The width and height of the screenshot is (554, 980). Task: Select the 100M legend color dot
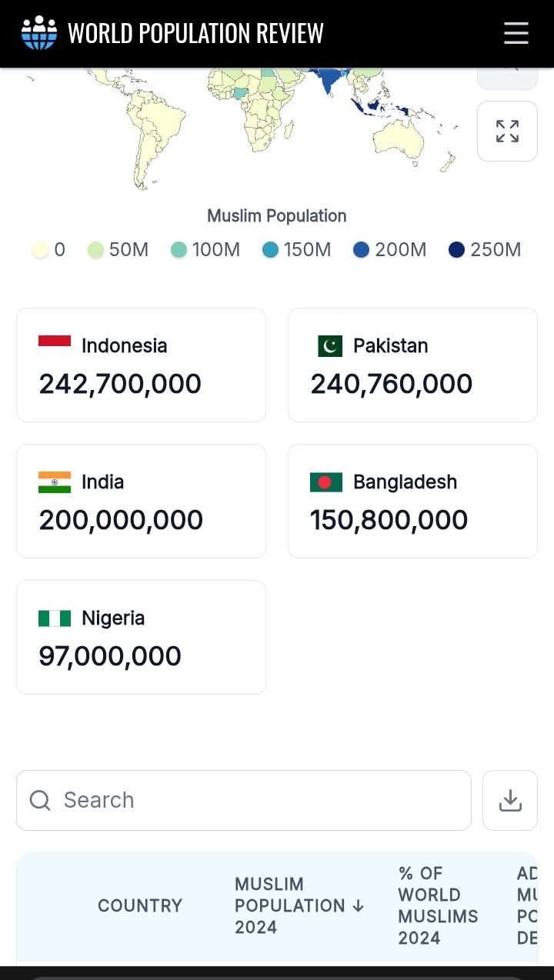pyautogui.click(x=179, y=250)
